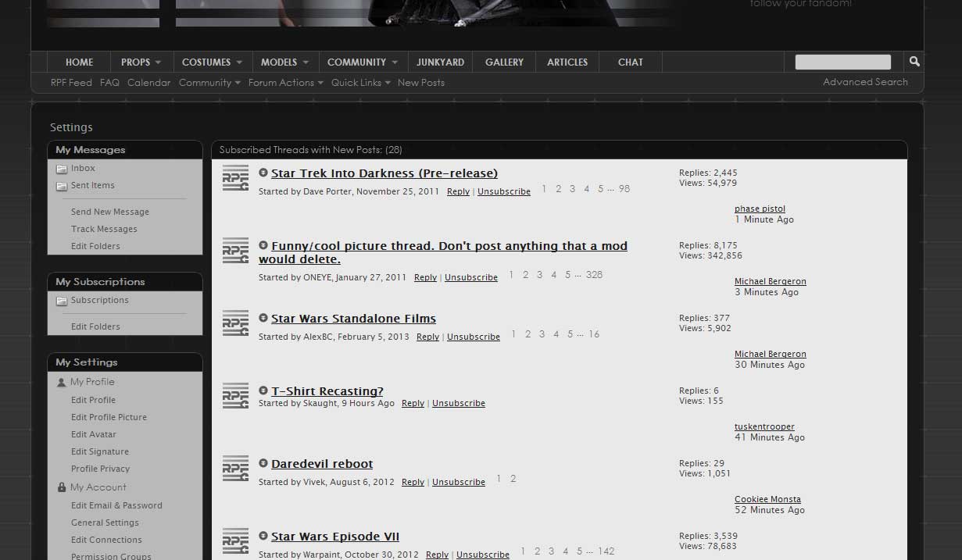962x560 pixels.
Task: Jump to page 98 of Star Trek thread
Action: (624, 189)
